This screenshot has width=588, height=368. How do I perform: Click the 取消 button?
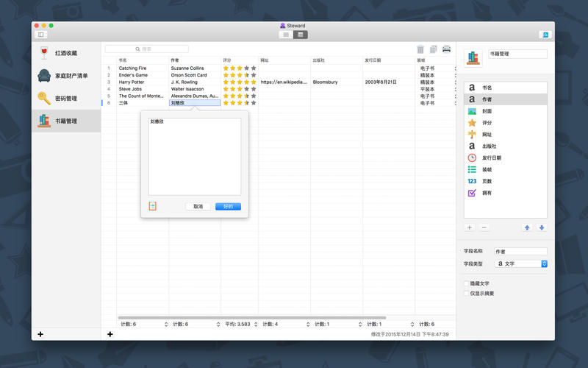pyautogui.click(x=198, y=207)
